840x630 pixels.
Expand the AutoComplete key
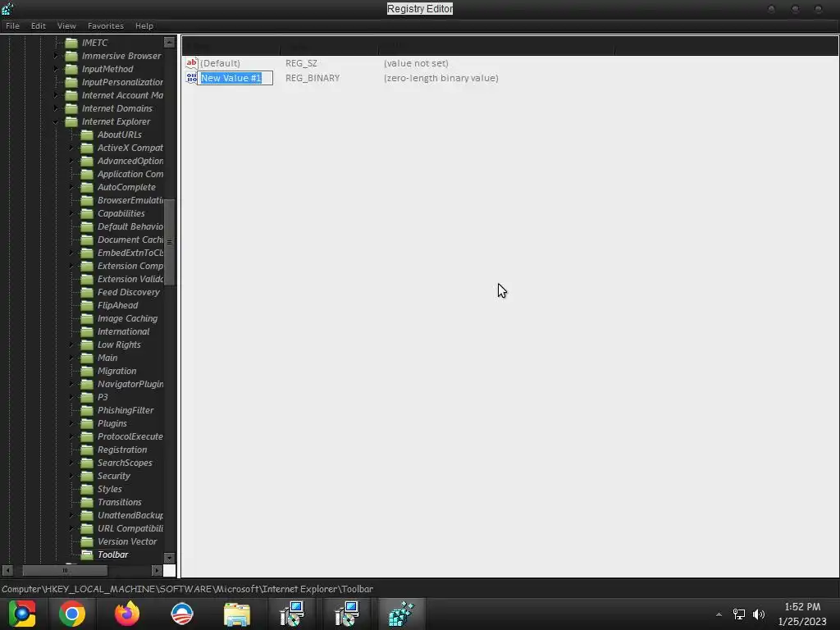pos(72,187)
